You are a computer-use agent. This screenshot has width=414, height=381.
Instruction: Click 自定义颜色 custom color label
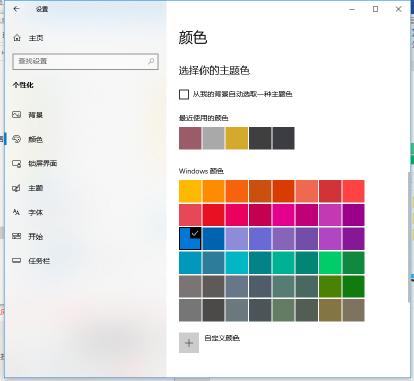(x=222, y=338)
